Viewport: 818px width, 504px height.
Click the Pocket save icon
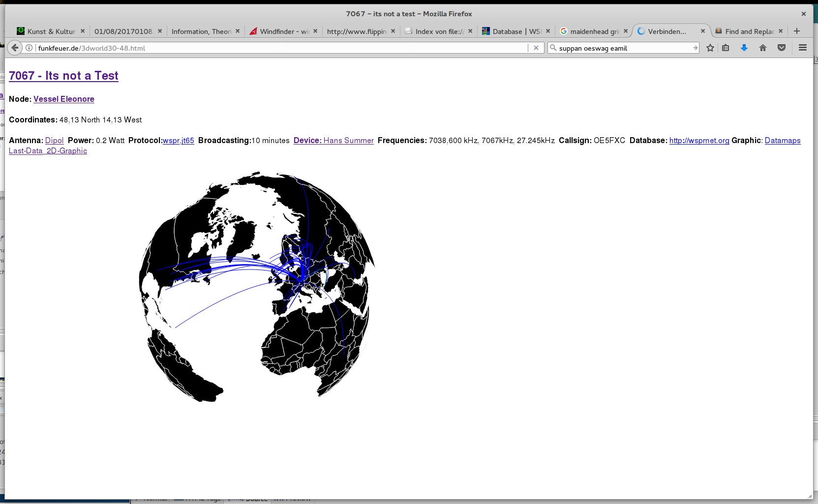[x=782, y=48]
